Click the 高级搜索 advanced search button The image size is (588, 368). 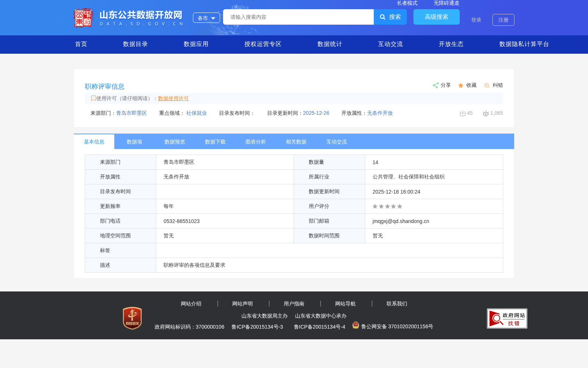(x=437, y=17)
